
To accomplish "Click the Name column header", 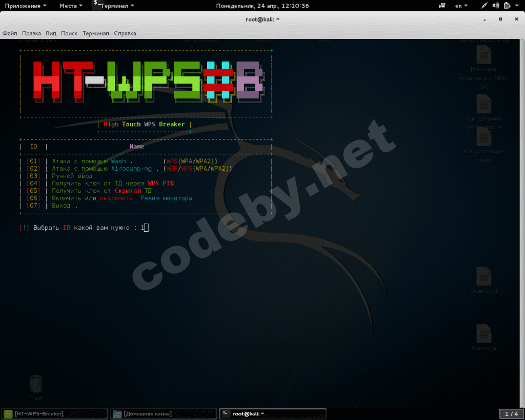I will pyautogui.click(x=136, y=146).
